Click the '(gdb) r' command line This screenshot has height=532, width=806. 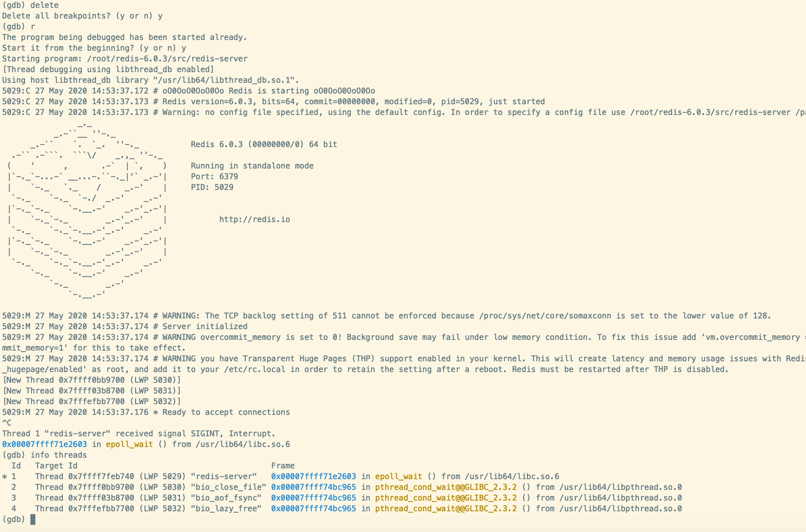19,27
